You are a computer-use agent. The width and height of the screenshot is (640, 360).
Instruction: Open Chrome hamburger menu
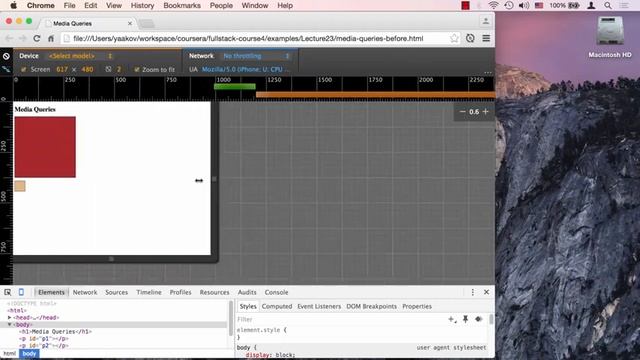point(486,38)
